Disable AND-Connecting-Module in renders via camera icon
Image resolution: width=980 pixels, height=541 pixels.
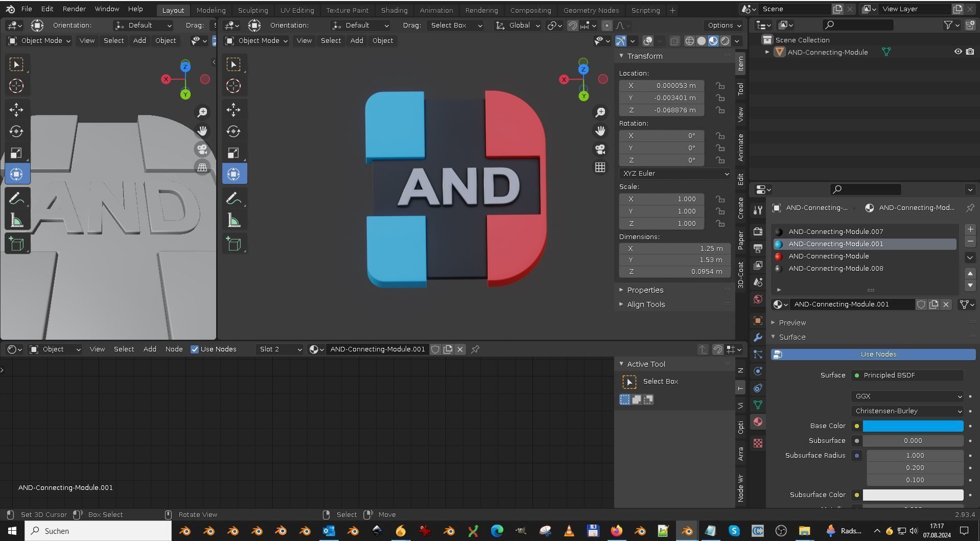pyautogui.click(x=970, y=52)
